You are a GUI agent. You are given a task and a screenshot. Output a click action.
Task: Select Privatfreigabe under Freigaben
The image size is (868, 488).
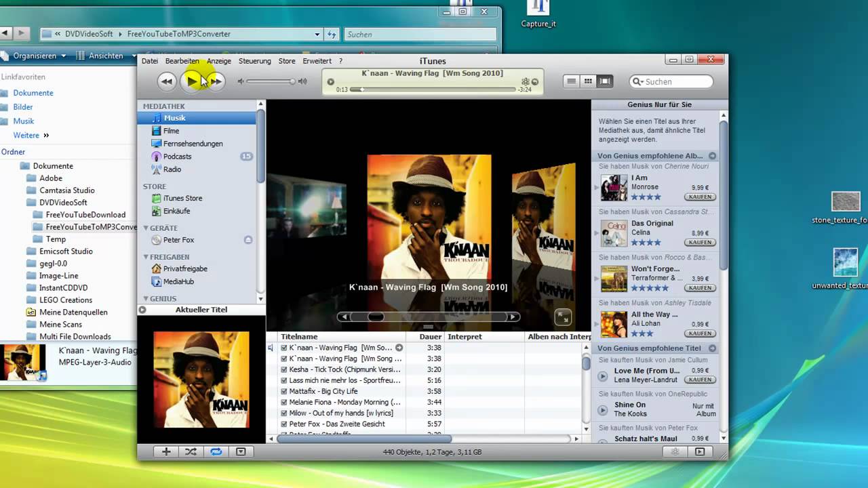pos(185,268)
